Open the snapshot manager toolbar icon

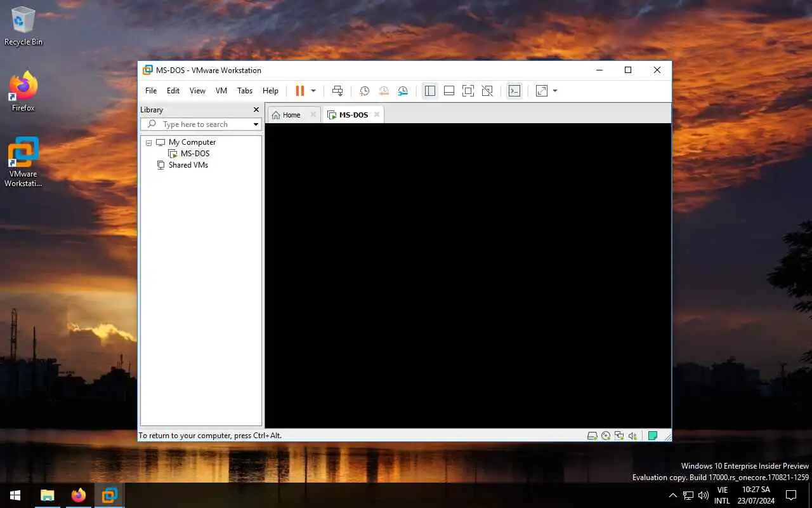pos(403,91)
